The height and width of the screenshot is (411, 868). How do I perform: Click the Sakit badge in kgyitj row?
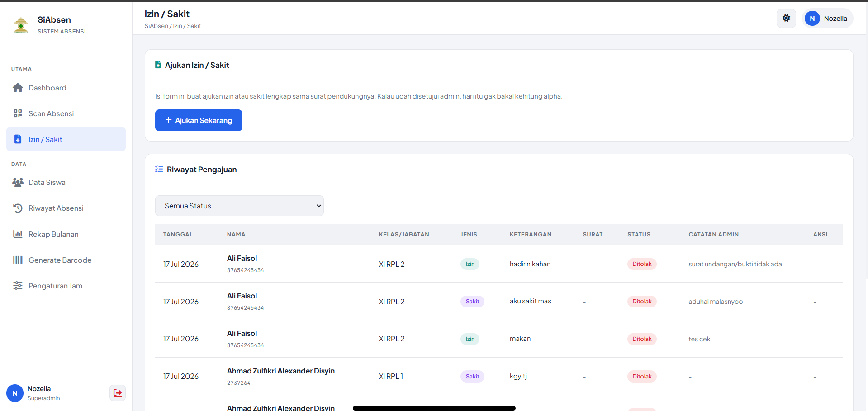click(x=472, y=377)
